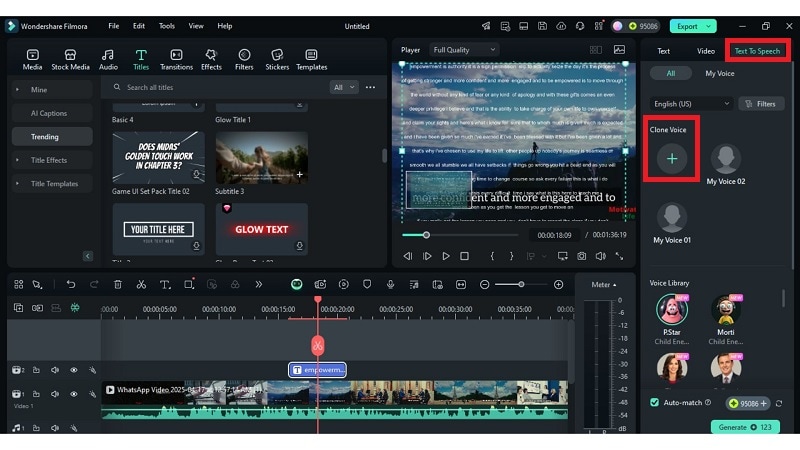The height and width of the screenshot is (450, 800).
Task: Mute the Video 1 track
Action: pyautogui.click(x=55, y=394)
